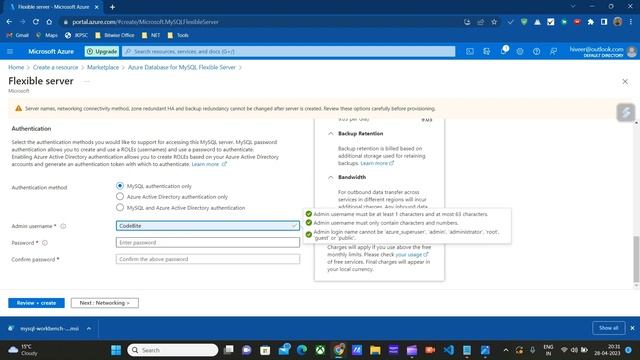640x360 pixels.
Task: Focus the Confirm password field
Action: tap(208, 259)
